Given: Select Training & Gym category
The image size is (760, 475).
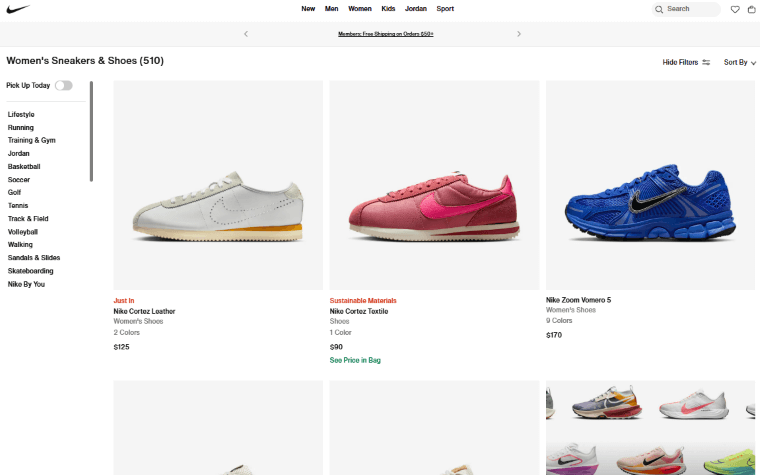Looking at the screenshot, I should click(32, 141).
